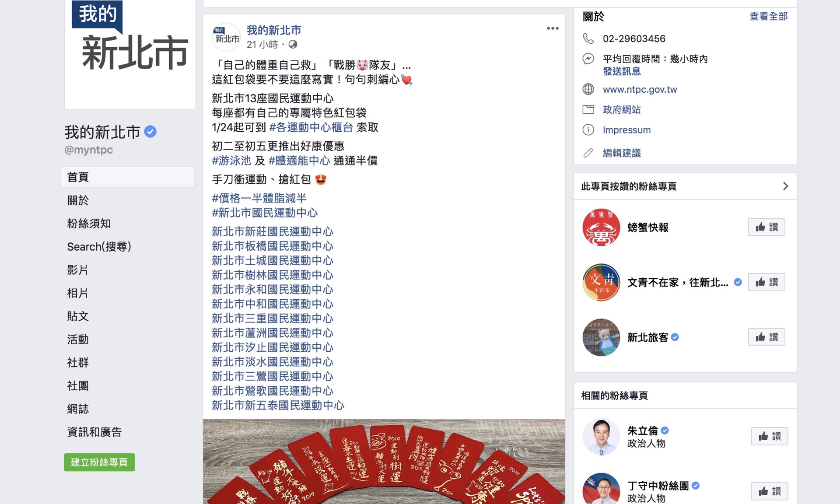
Task: Click the 朱立倫 profile picture
Action: 601,437
